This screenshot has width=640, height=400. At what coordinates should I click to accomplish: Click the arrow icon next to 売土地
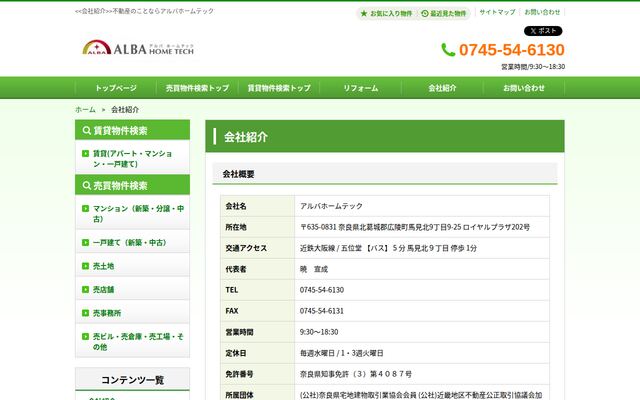(x=85, y=266)
